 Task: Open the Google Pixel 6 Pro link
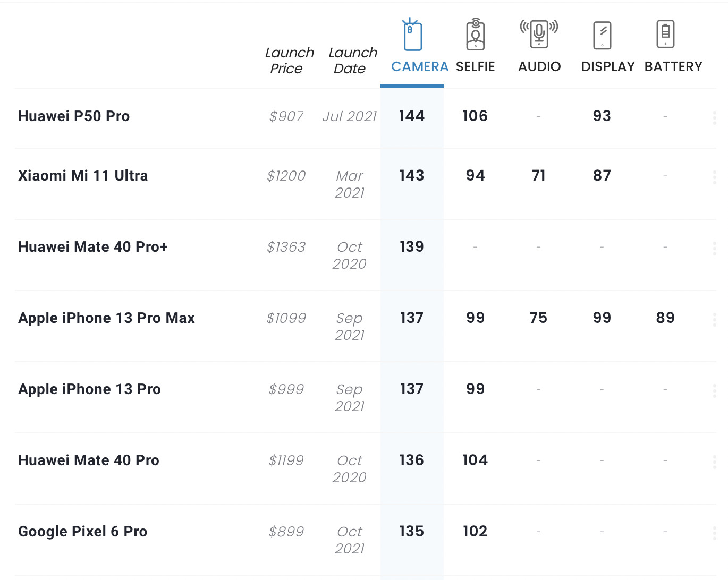[82, 532]
